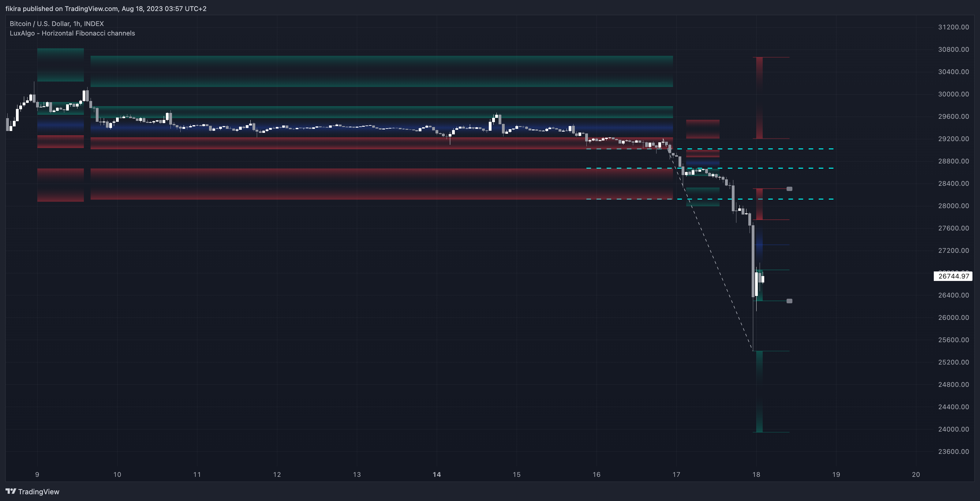The width and height of the screenshot is (980, 501).
Task: Click the large bearish candle before date 18
Action: (753, 261)
